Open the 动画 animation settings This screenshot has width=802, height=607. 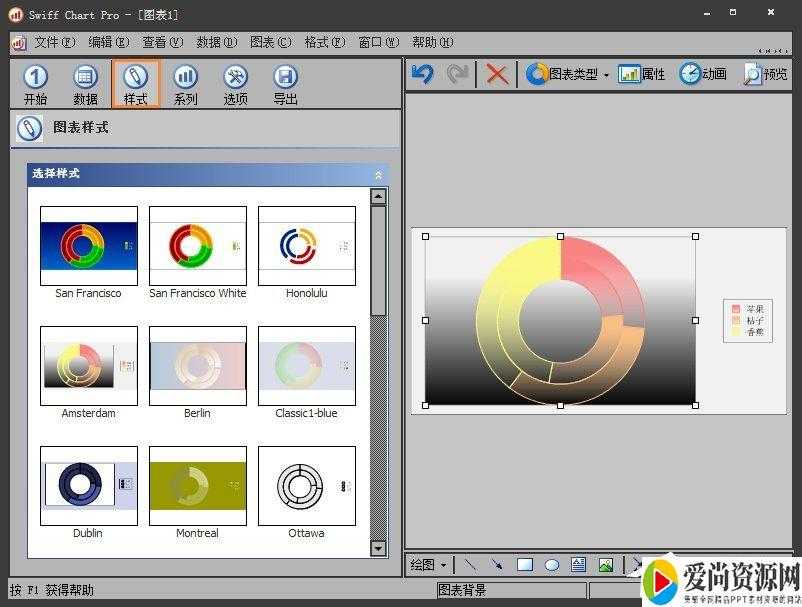click(703, 74)
